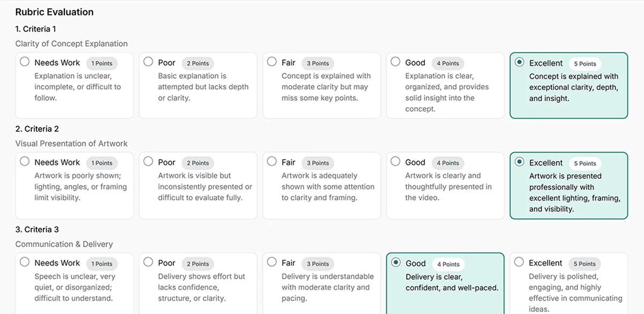Choose Poor radio for Visual Presentation

tap(148, 161)
